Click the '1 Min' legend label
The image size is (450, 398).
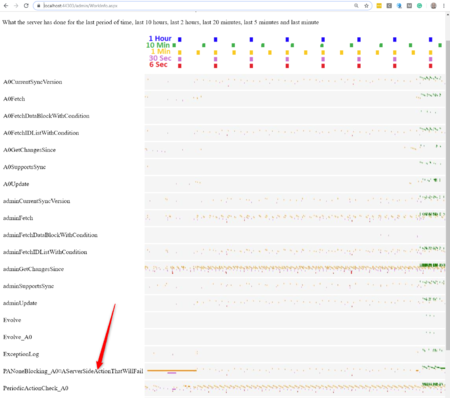click(x=161, y=51)
